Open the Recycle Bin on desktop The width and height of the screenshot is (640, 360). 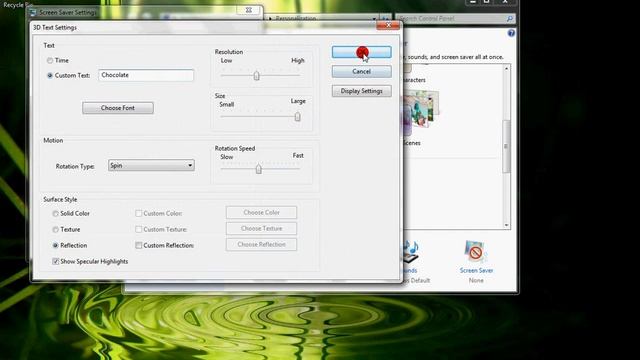(x=17, y=5)
